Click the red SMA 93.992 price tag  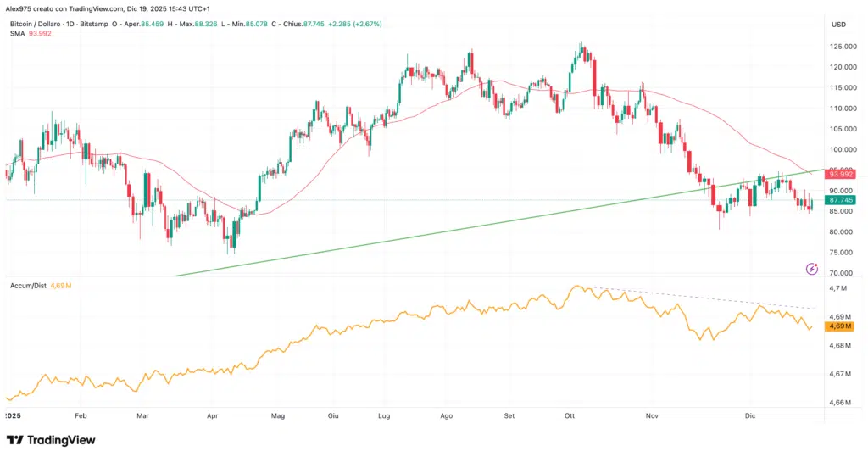click(842, 175)
